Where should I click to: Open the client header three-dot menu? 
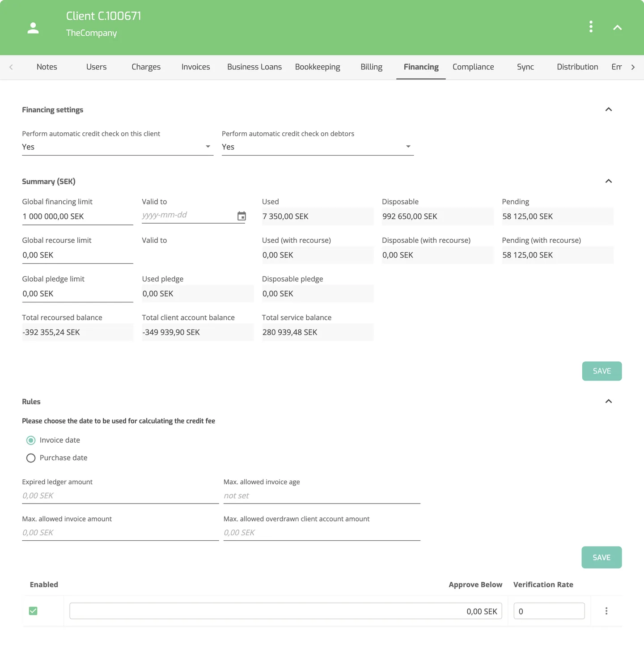591,27
